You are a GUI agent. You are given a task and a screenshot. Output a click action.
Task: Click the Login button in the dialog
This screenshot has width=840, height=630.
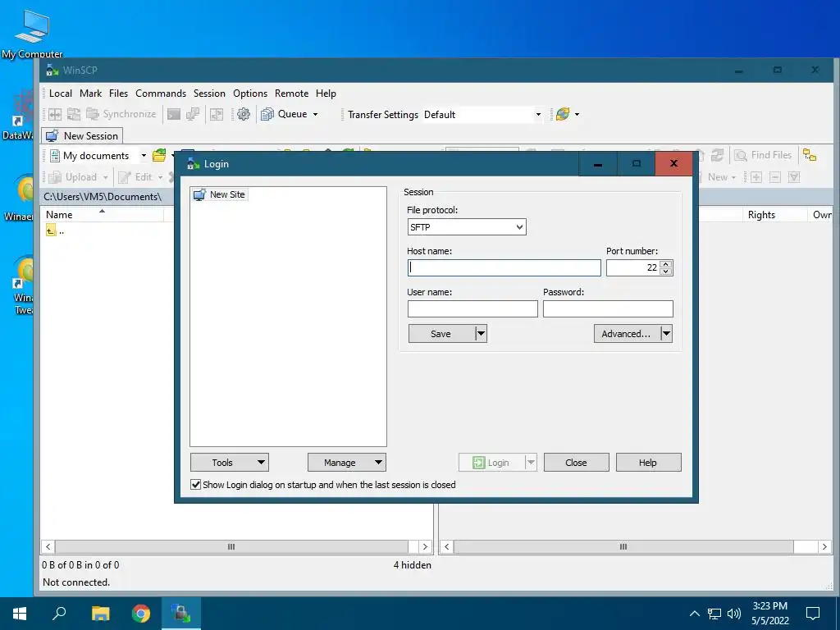tap(491, 463)
